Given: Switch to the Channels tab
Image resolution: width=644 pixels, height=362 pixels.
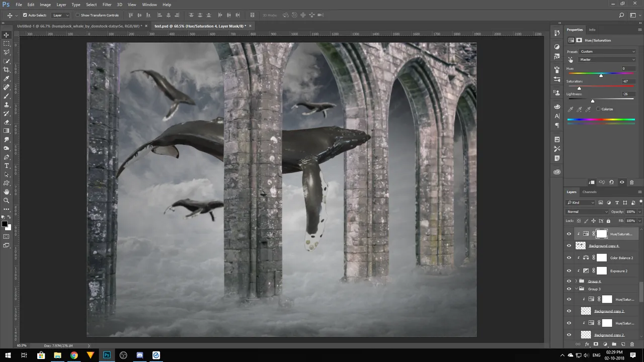Looking at the screenshot, I should coord(589,192).
